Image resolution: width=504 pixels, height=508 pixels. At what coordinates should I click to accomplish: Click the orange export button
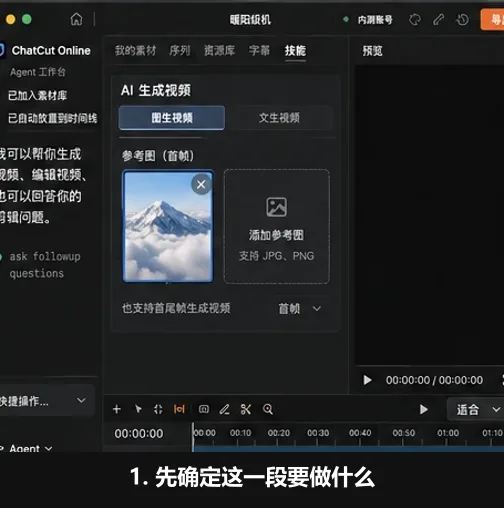click(x=492, y=20)
